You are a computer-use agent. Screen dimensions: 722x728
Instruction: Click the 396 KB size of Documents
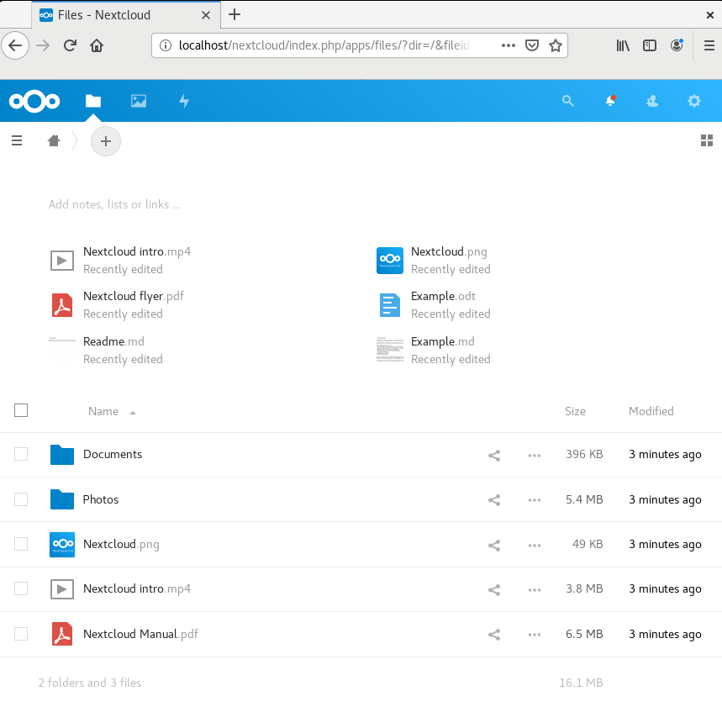point(584,454)
